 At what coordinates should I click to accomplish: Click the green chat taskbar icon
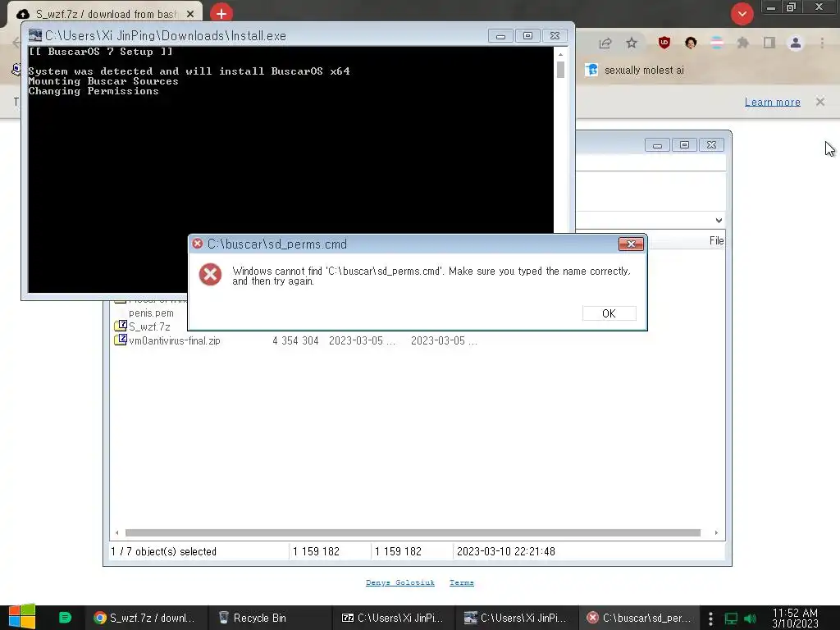tap(65, 618)
